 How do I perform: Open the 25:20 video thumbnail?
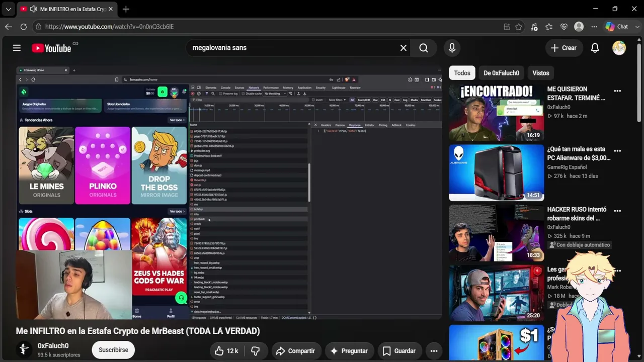point(496,293)
